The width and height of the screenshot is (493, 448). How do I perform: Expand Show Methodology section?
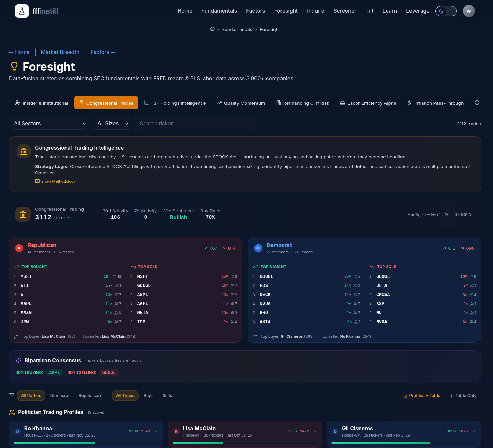pos(55,181)
